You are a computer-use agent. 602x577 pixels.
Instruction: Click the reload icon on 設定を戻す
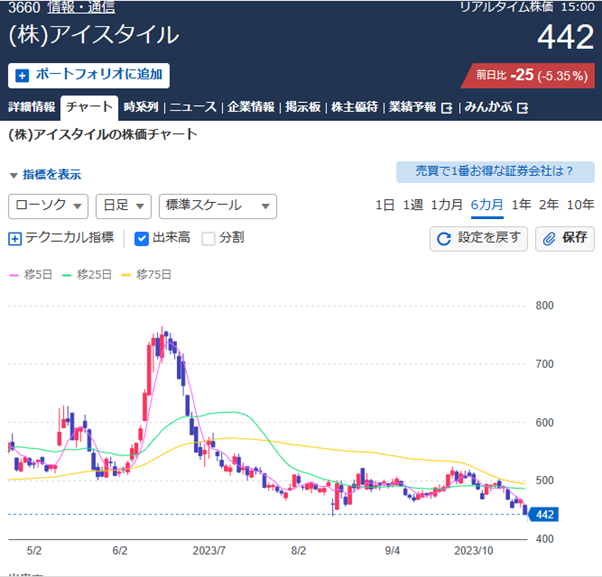[444, 239]
